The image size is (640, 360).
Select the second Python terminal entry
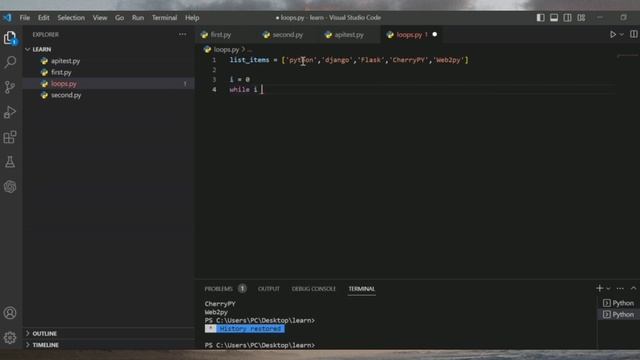coord(618,315)
